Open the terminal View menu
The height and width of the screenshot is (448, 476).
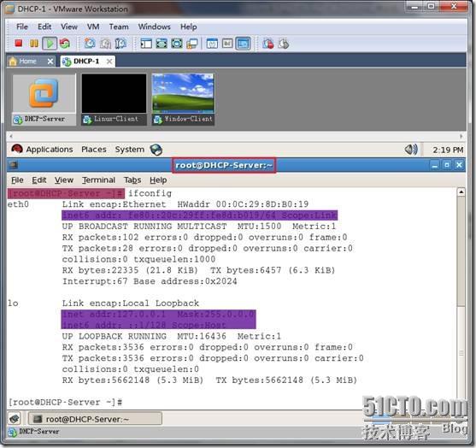(x=64, y=180)
